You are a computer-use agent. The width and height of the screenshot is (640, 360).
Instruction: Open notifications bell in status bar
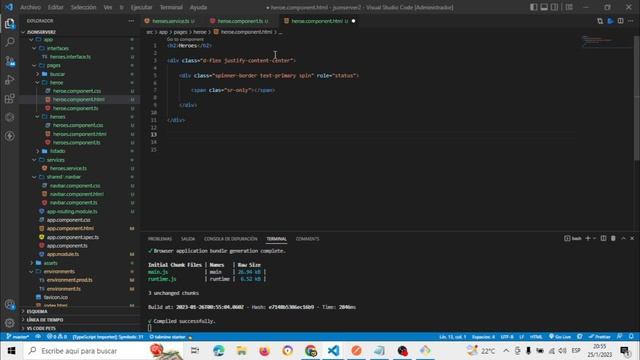pos(631,337)
